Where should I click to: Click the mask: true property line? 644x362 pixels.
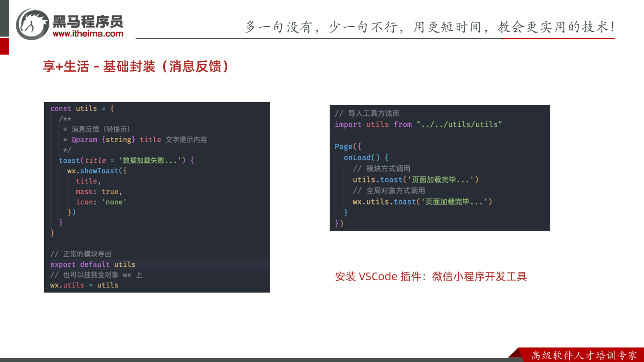click(99, 192)
